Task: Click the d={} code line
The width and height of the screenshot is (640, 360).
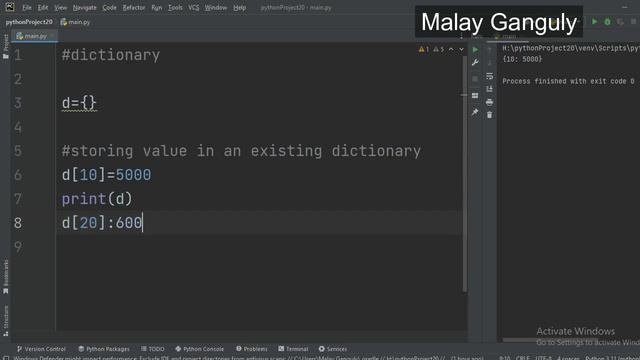Action: 79,103
